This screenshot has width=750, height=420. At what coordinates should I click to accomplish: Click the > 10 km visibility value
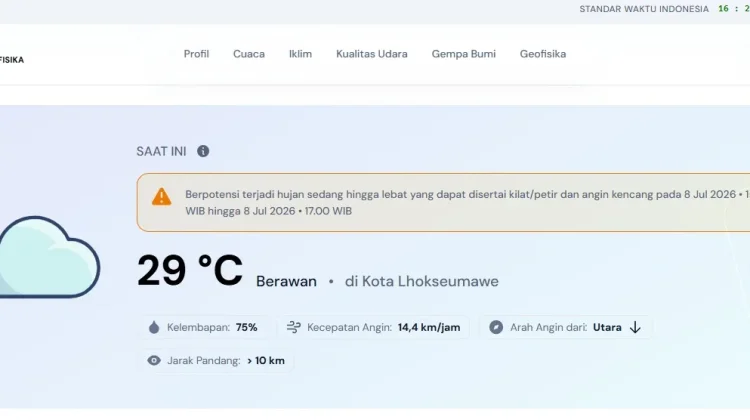266,360
